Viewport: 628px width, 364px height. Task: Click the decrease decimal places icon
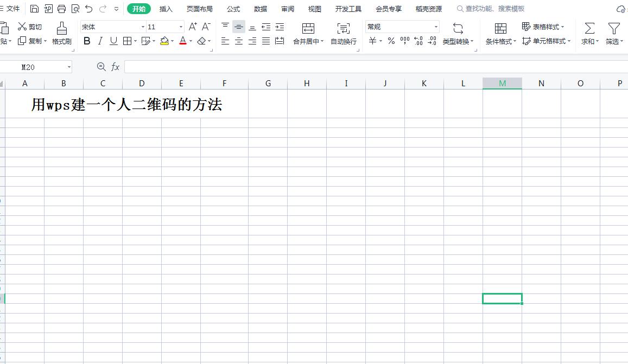tap(432, 41)
